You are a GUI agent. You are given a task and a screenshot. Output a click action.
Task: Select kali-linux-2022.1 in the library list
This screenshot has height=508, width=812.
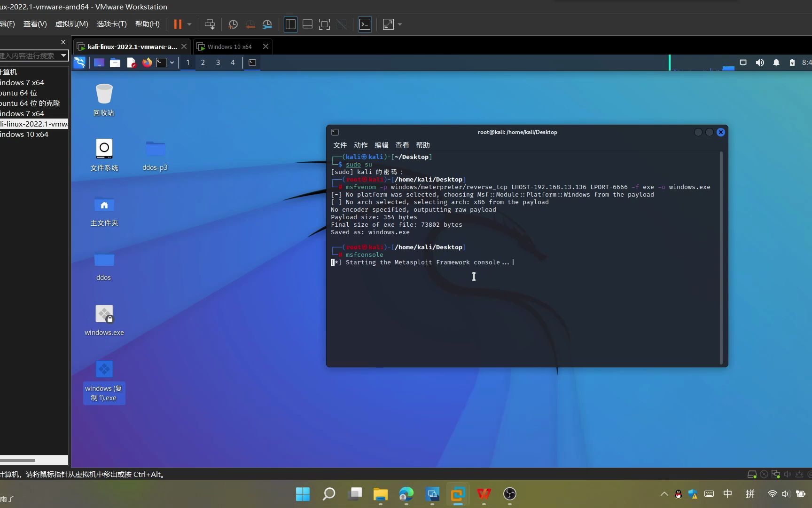pyautogui.click(x=34, y=124)
